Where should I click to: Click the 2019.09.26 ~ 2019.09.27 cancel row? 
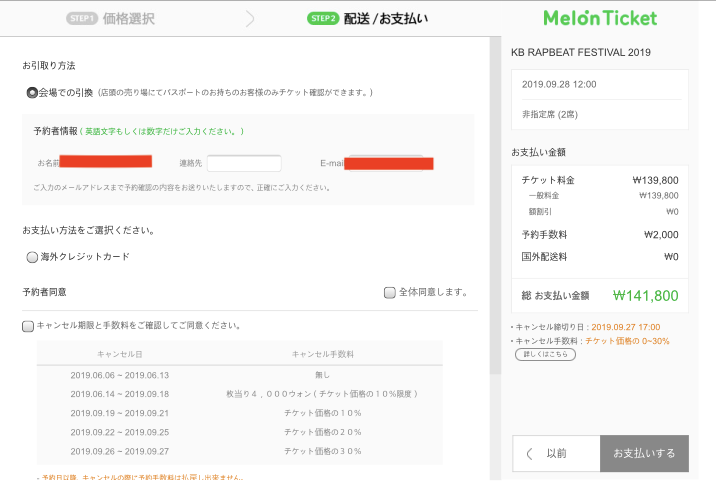[240, 451]
